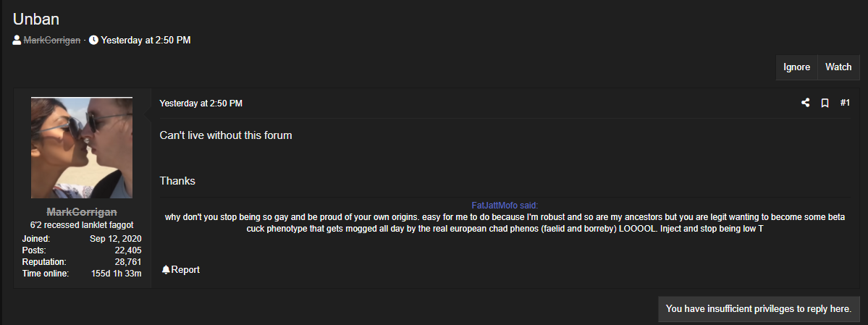Click the insufficient privileges to reply notice
The height and width of the screenshot is (325, 868).
(x=759, y=309)
